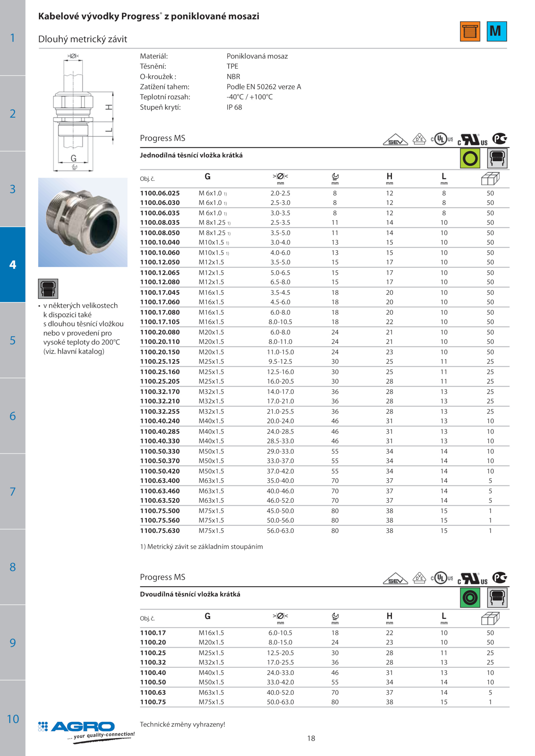Viewport: 535px width, 756px height.
Task: Select order number 1100.63.520
Action: click(x=160, y=500)
